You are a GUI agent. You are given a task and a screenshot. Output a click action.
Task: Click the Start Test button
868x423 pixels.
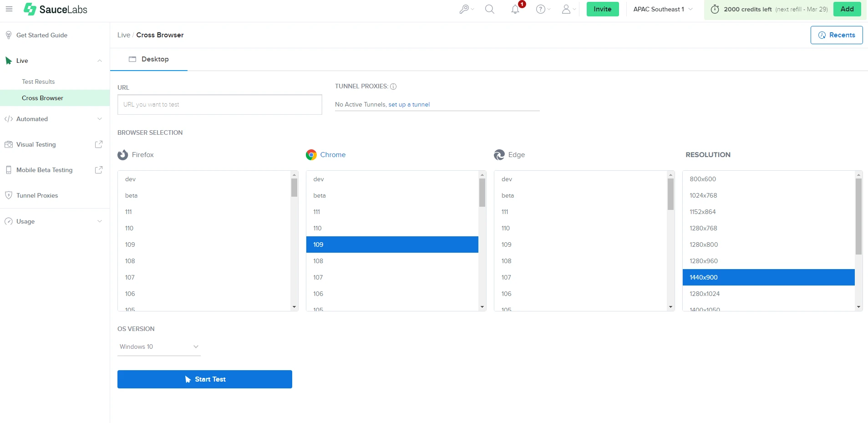coord(204,379)
